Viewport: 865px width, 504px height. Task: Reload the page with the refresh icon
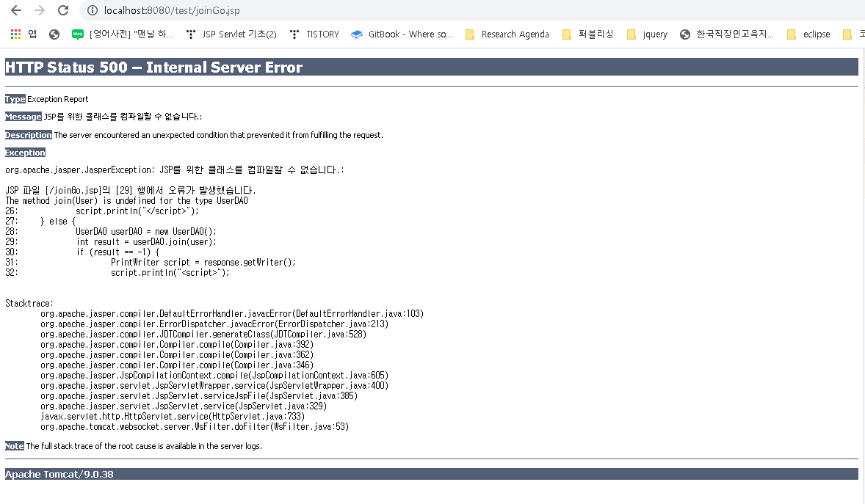pyautogui.click(x=63, y=10)
